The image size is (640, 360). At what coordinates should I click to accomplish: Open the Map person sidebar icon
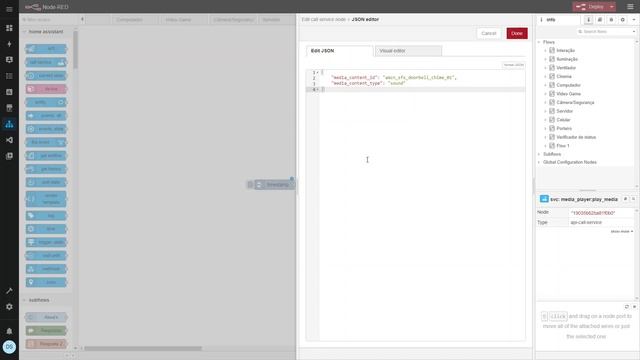coord(9,60)
